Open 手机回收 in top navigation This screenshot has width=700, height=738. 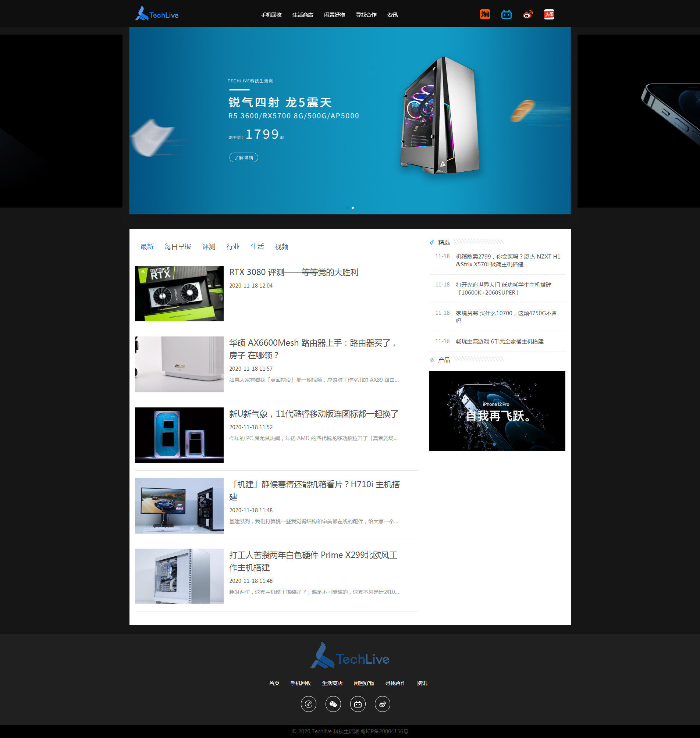point(271,15)
